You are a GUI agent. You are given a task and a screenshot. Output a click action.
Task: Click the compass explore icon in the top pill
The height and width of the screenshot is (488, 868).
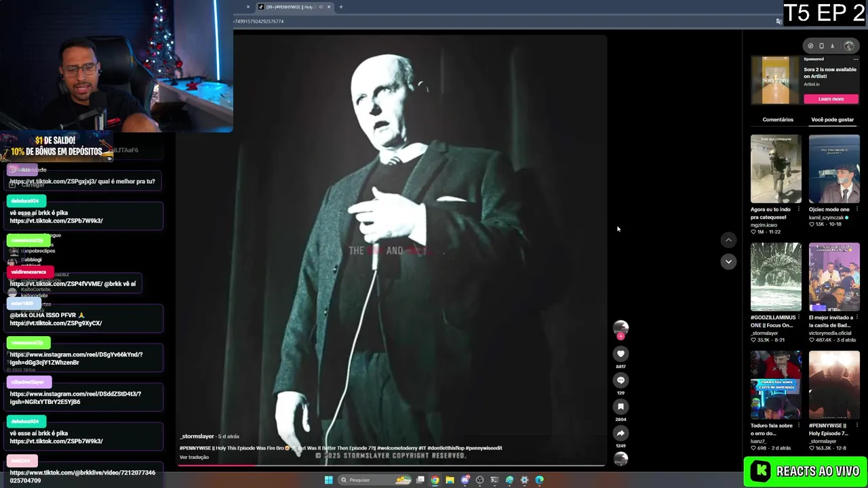point(810,46)
